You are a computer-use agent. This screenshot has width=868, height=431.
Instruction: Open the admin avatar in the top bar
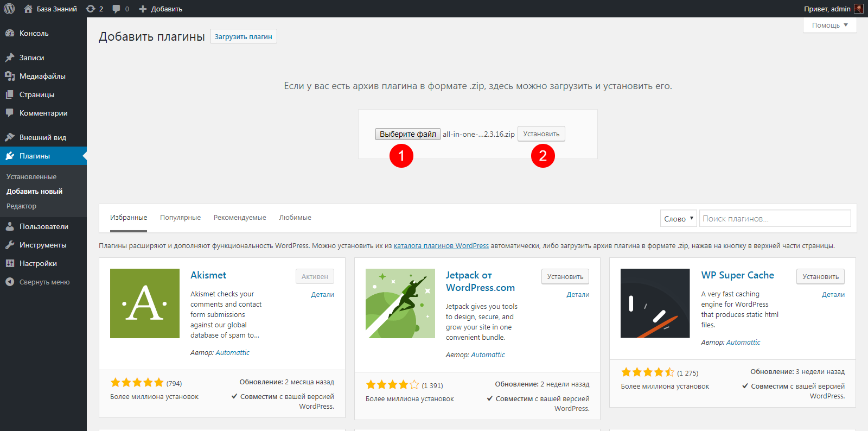tap(859, 9)
